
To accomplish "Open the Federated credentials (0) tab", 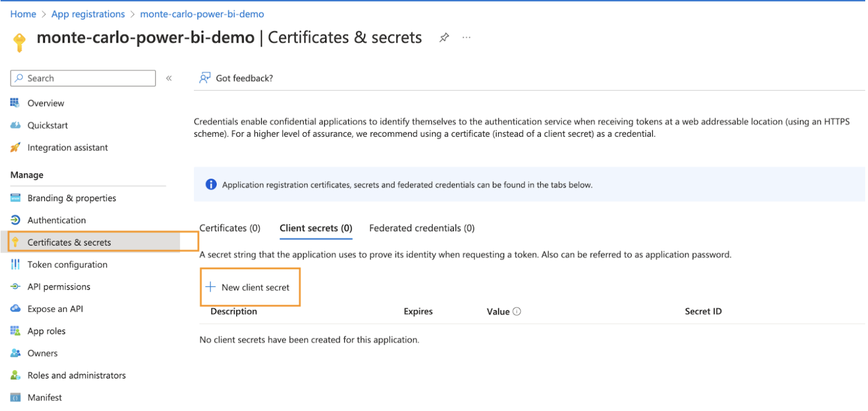I will tap(422, 228).
